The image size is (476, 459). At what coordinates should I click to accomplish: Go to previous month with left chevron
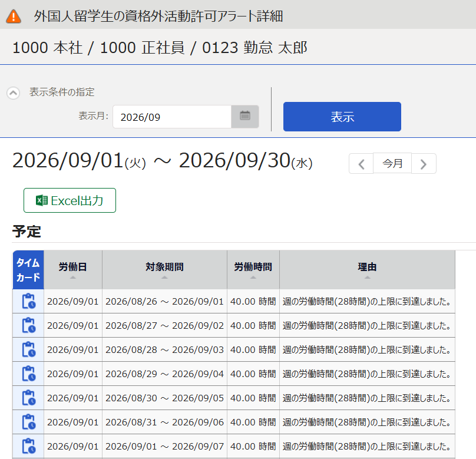361,164
